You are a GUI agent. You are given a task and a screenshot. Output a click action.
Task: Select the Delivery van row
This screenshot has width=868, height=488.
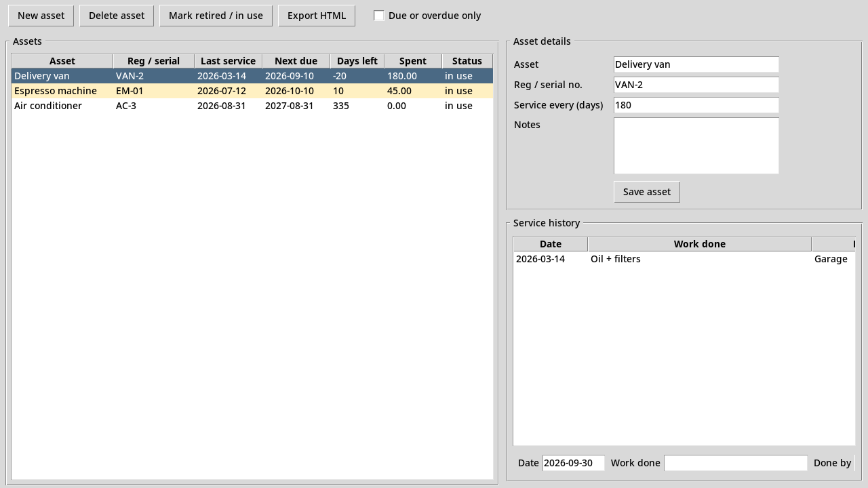point(252,76)
